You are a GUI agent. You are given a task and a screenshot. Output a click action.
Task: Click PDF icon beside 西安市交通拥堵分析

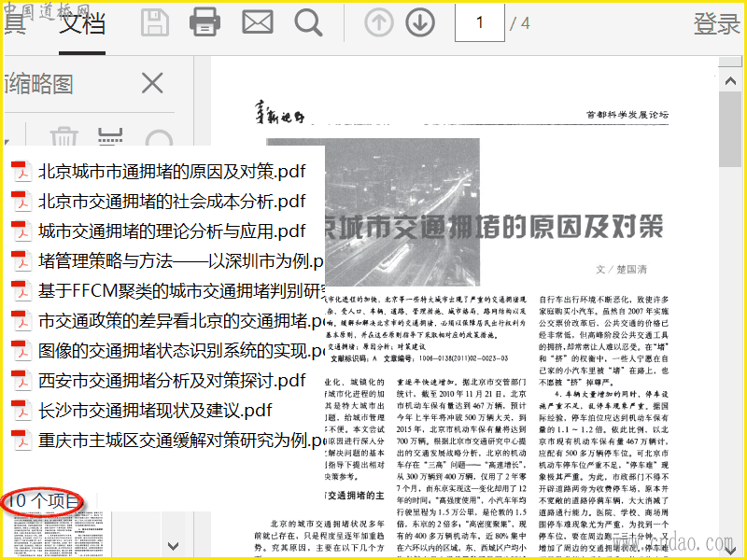(x=21, y=381)
